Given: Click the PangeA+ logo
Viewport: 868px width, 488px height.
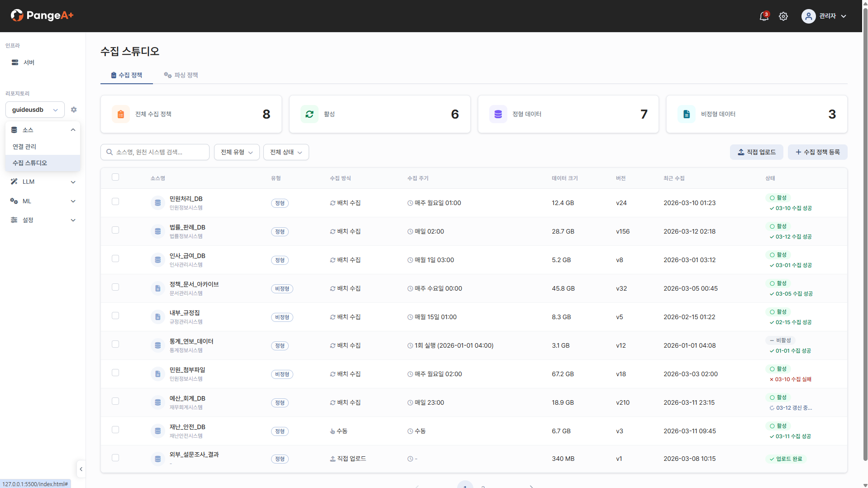Looking at the screenshot, I should pyautogui.click(x=42, y=15).
